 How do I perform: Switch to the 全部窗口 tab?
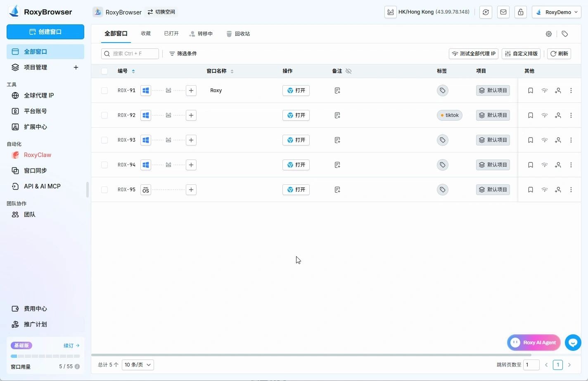coord(116,34)
